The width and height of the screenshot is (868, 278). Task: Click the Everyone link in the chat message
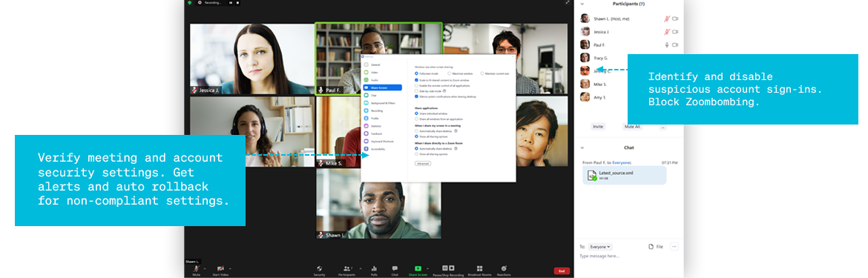[622, 162]
